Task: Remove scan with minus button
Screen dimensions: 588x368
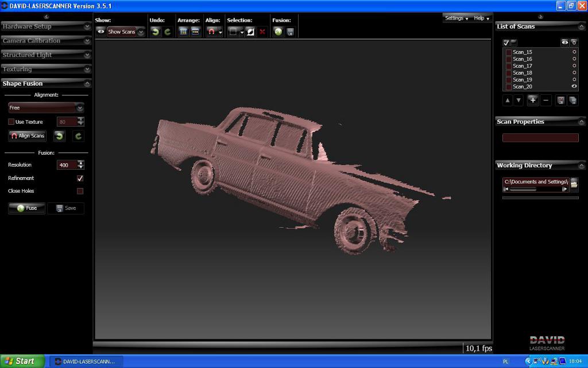Action: (x=546, y=100)
